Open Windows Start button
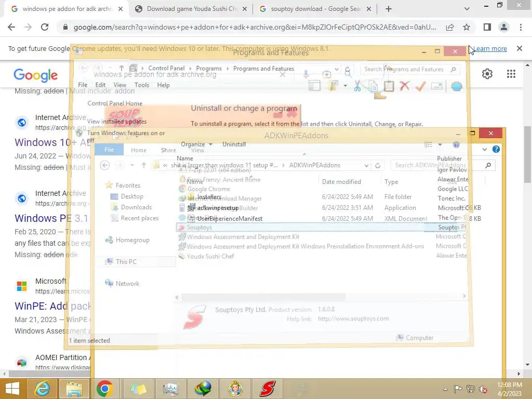 [12, 389]
